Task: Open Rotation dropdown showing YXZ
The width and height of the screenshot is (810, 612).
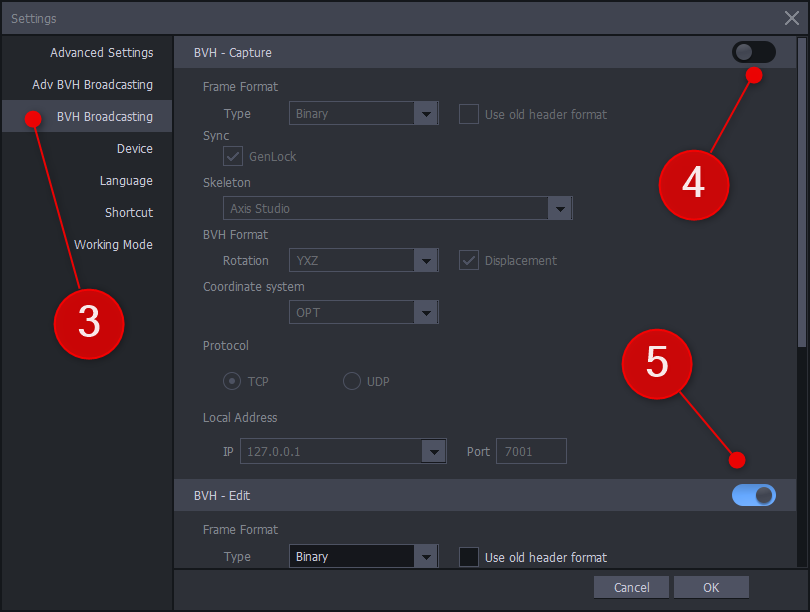Action: (364, 260)
